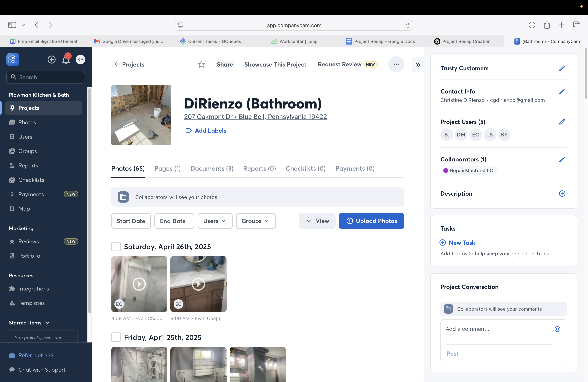Image resolution: width=588 pixels, height=382 pixels.
Task: Open the Groups filter dropdown
Action: click(x=256, y=221)
